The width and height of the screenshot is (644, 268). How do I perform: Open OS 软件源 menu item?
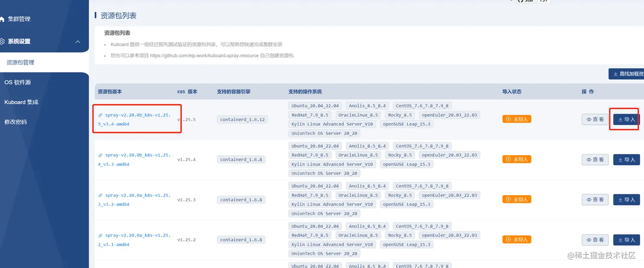(x=18, y=82)
